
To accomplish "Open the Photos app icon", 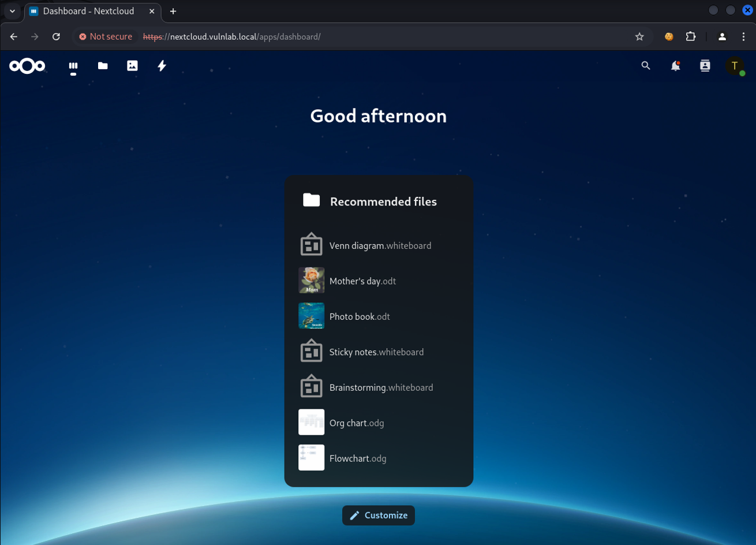I will click(132, 66).
